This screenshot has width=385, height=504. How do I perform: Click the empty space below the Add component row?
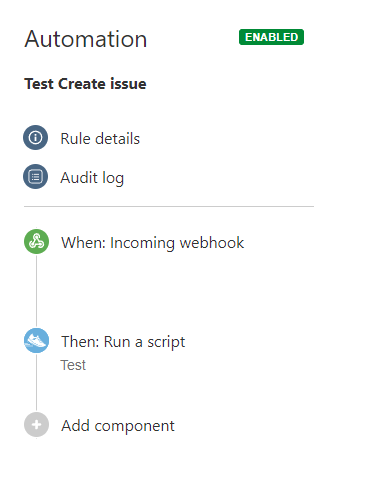click(169, 470)
